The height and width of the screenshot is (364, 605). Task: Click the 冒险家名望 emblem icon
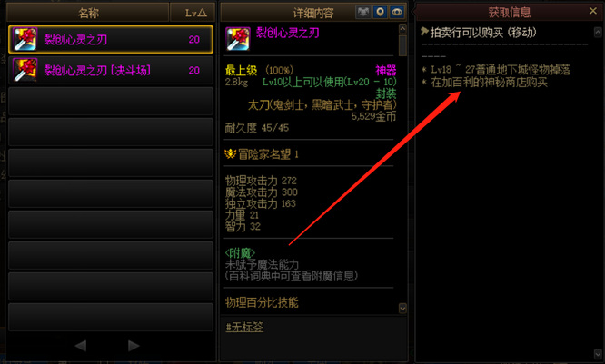tap(231, 154)
